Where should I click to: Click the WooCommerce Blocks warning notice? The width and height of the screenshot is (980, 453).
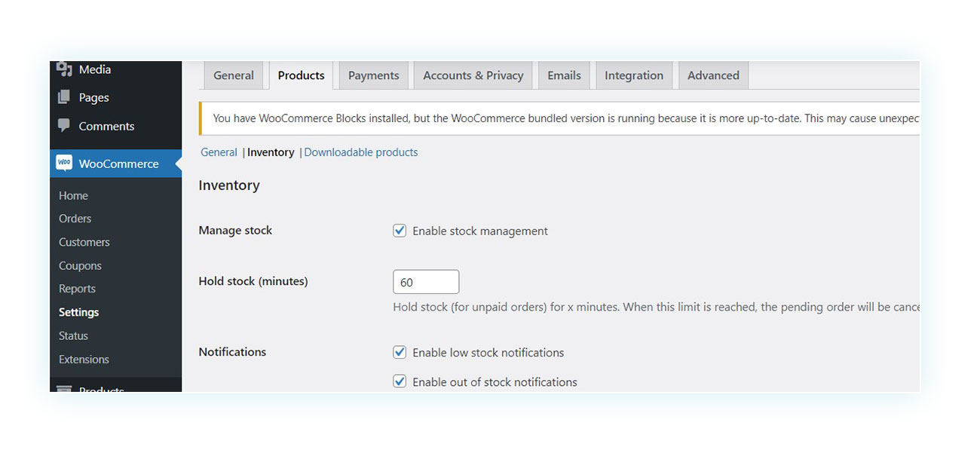click(x=559, y=118)
